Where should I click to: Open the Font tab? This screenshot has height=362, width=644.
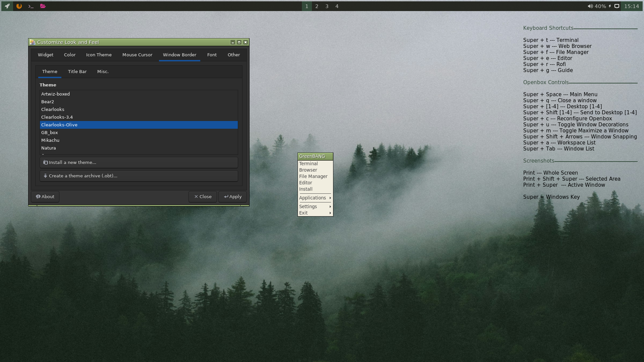tap(212, 55)
